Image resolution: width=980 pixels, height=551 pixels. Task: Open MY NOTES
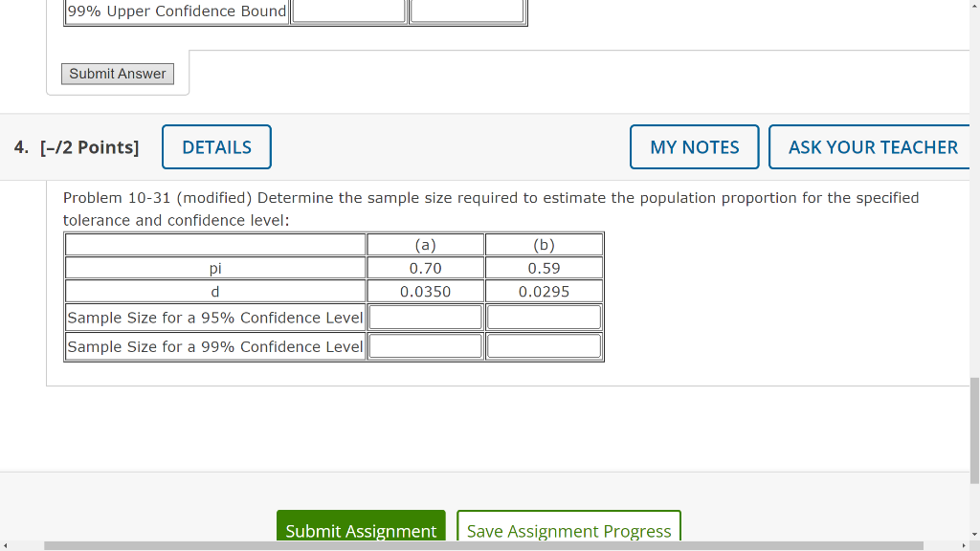[x=694, y=146]
